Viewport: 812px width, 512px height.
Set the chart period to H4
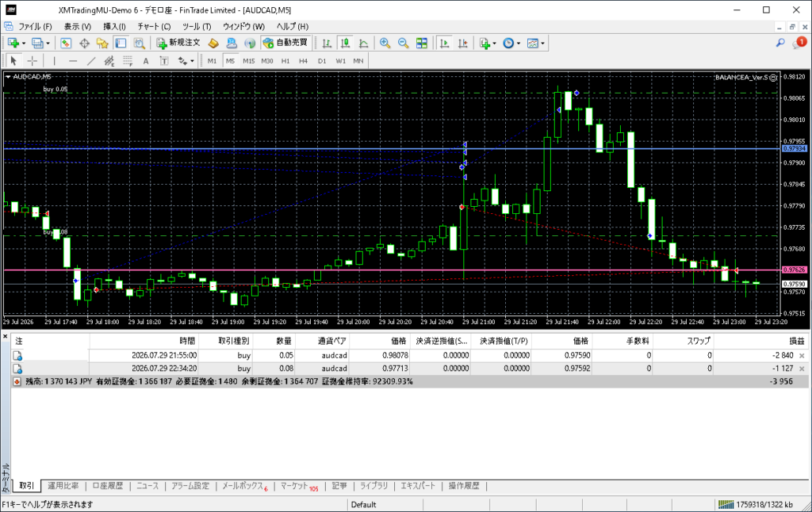[304, 61]
